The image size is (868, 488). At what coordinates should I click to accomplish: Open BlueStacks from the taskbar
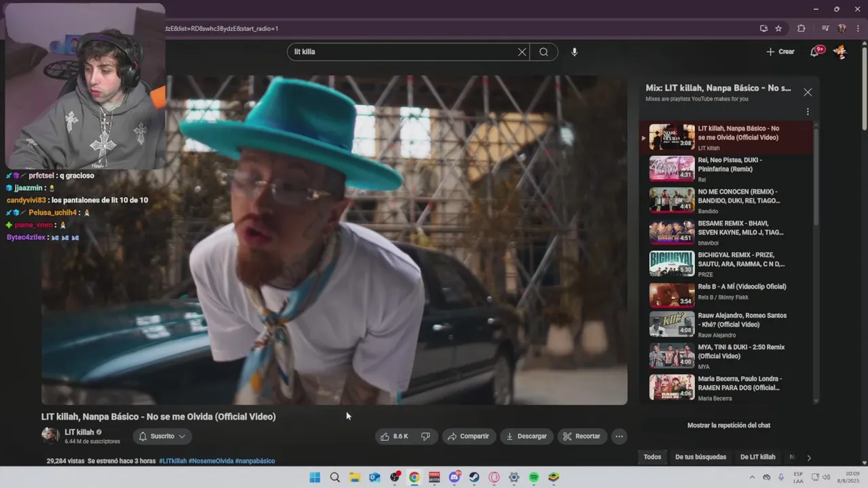click(x=553, y=477)
